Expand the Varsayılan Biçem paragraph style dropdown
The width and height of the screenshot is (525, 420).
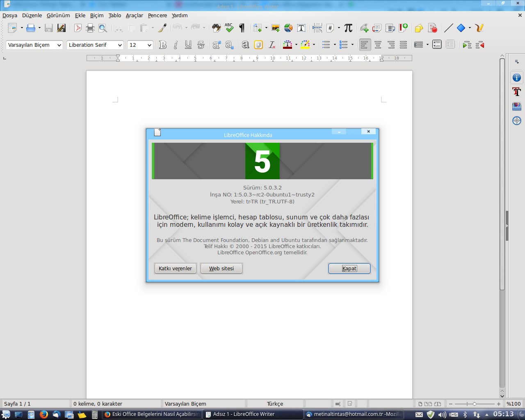(x=59, y=45)
